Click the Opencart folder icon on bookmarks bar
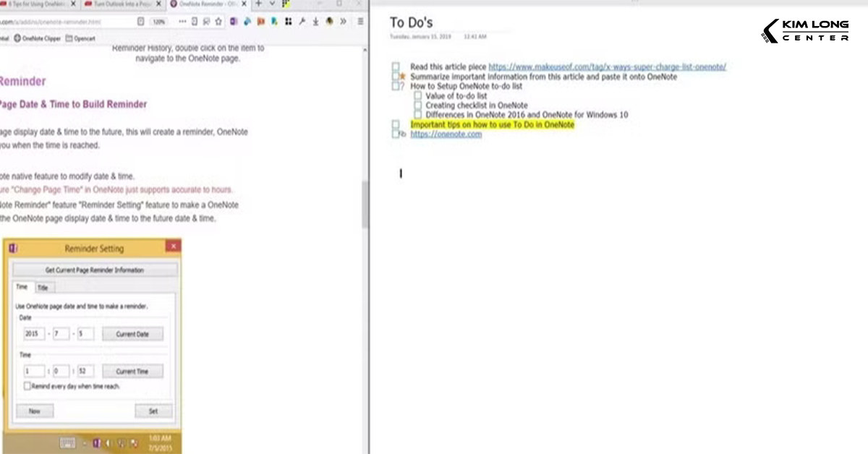 click(x=69, y=38)
